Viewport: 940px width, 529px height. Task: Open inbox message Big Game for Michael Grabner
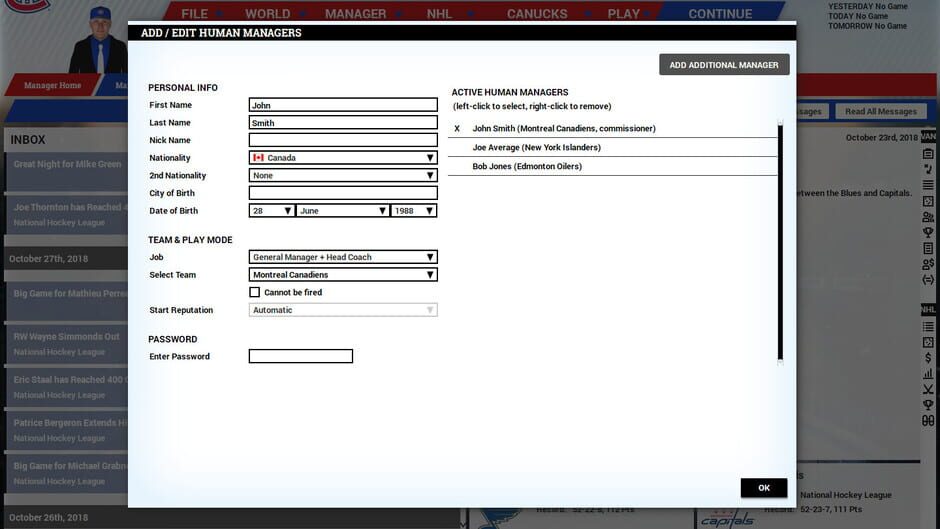tap(66, 474)
